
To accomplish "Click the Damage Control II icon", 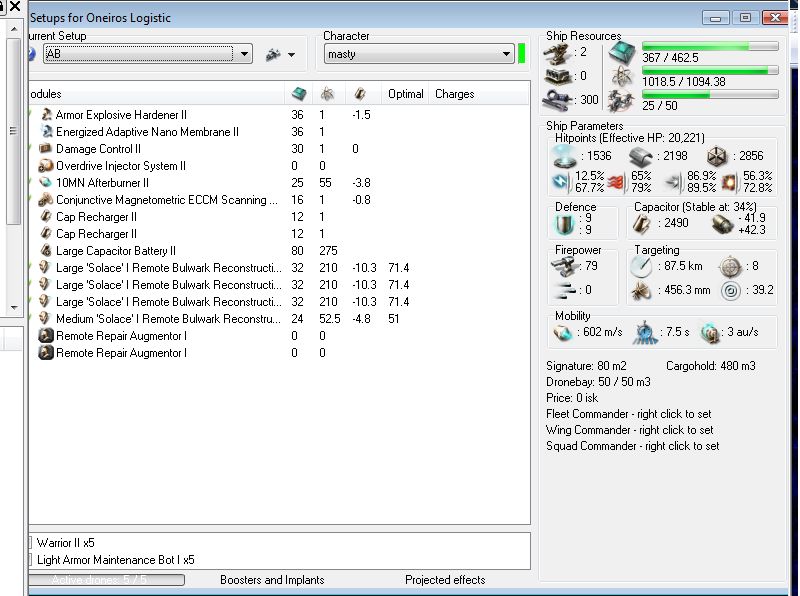I will pyautogui.click(x=46, y=148).
